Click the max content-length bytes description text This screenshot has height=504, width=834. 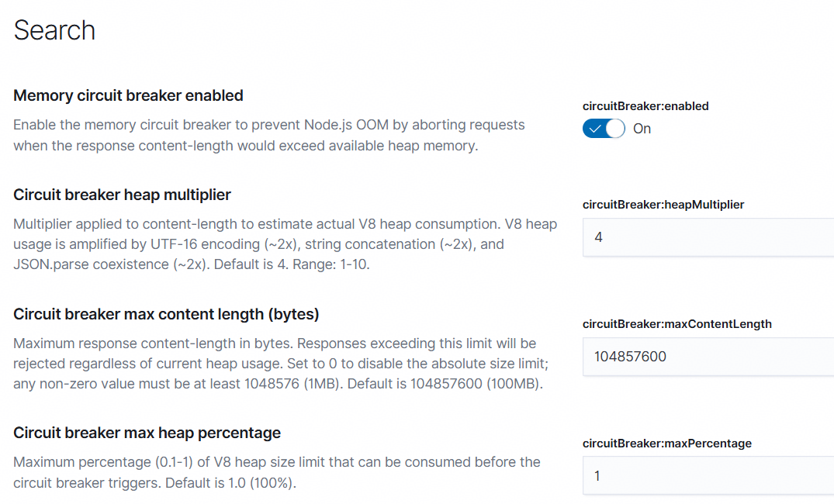click(281, 364)
